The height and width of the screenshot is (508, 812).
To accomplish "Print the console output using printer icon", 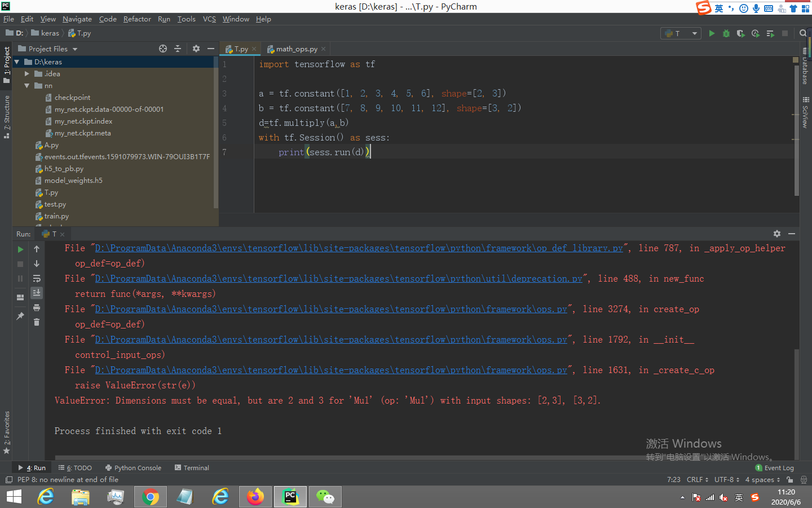I will tap(37, 308).
